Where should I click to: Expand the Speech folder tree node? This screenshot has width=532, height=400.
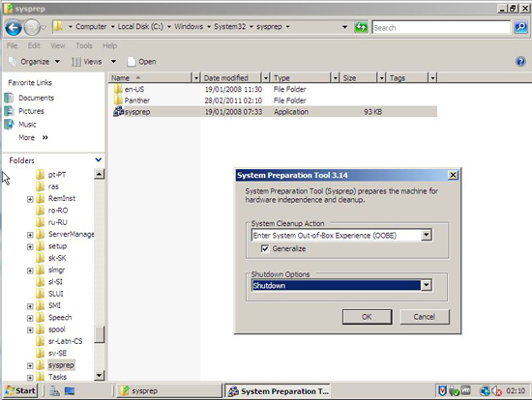coord(30,318)
